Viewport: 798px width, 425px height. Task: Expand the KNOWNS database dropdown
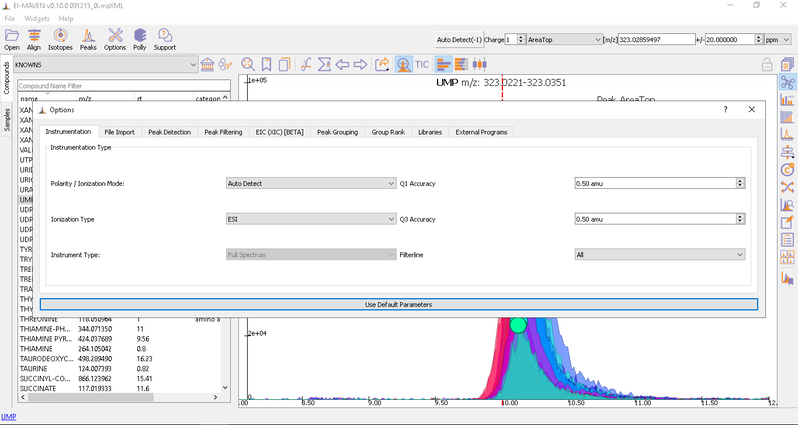pos(105,65)
